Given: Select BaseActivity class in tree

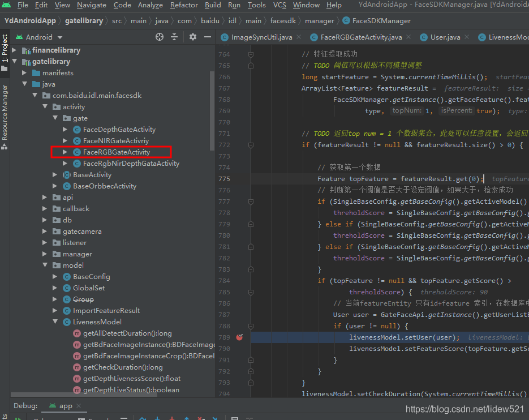Looking at the screenshot, I should [92, 174].
